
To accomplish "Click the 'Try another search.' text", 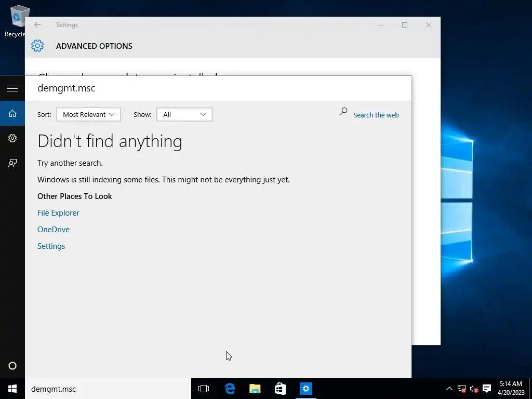I will pos(70,163).
